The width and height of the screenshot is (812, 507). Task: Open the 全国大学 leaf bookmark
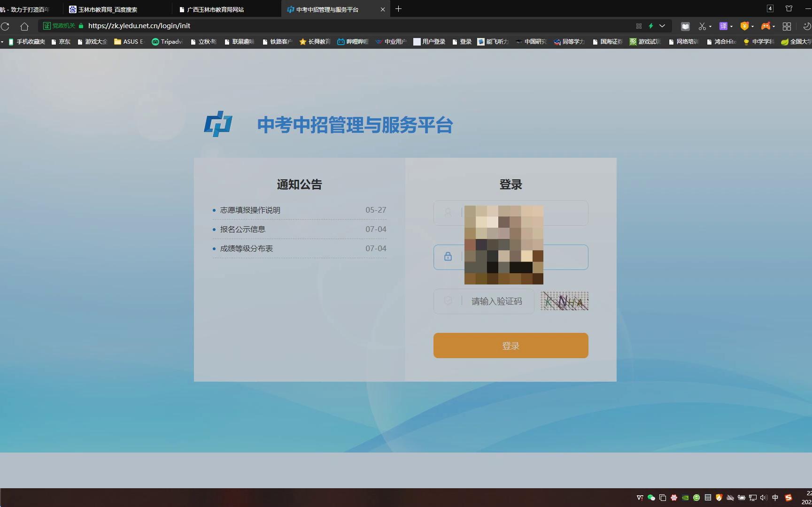(796, 42)
